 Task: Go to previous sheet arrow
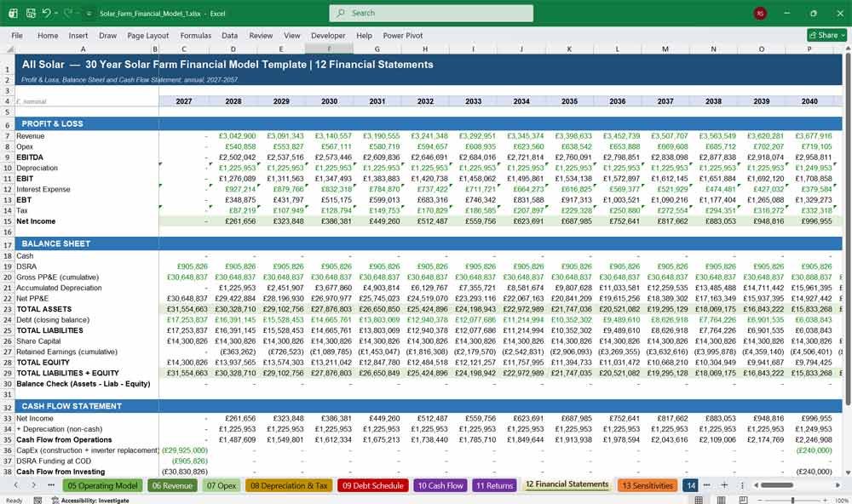(x=15, y=485)
